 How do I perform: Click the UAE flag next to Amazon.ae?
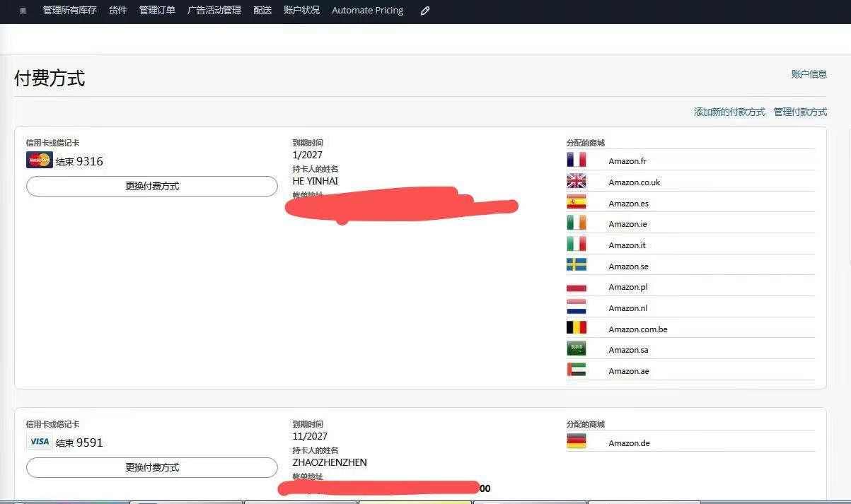pyautogui.click(x=577, y=370)
